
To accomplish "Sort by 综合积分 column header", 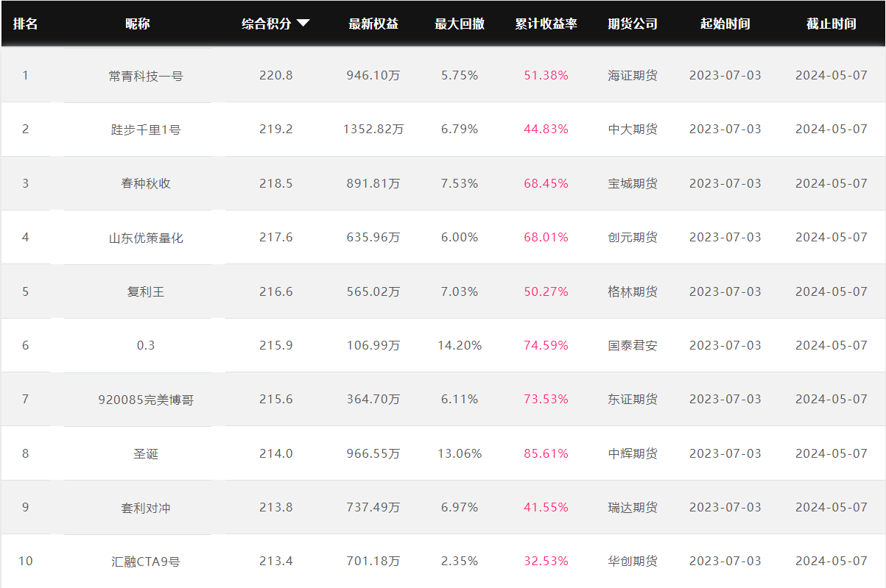I will pyautogui.click(x=267, y=24).
